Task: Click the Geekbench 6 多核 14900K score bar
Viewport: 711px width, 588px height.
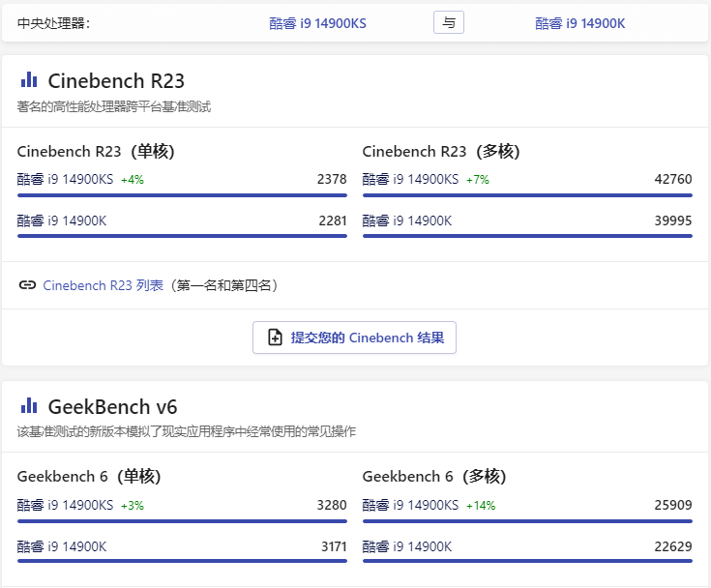Action: [x=527, y=562]
